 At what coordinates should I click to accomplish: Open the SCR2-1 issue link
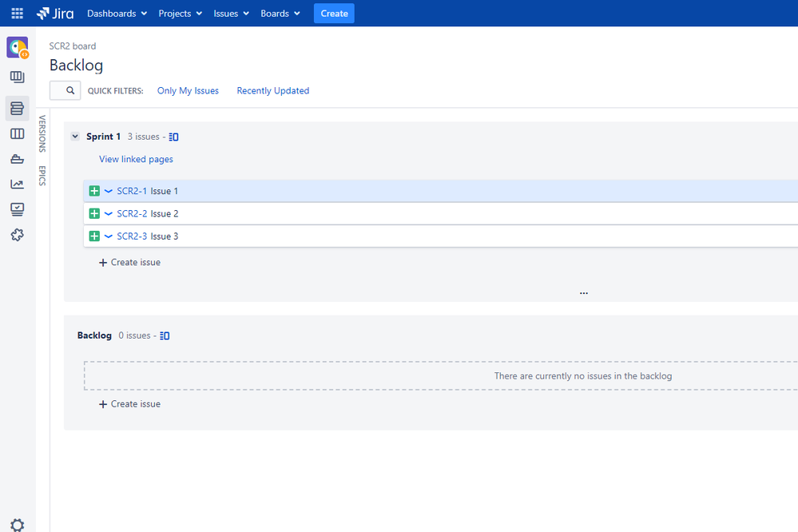(132, 191)
